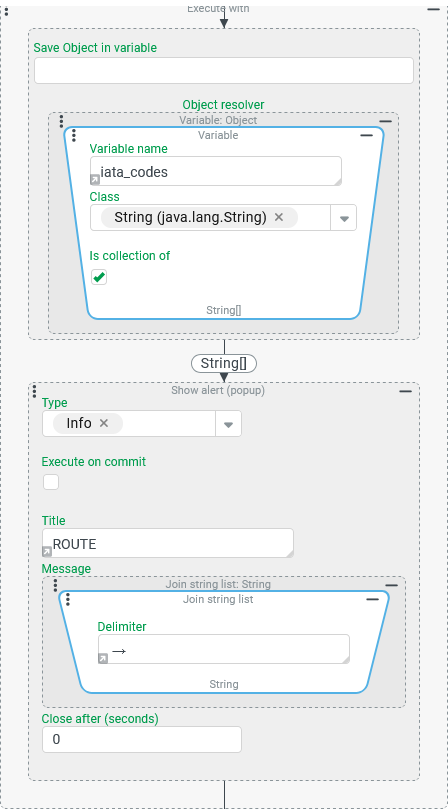Click the Close after (seconds) field

[x=142, y=739]
